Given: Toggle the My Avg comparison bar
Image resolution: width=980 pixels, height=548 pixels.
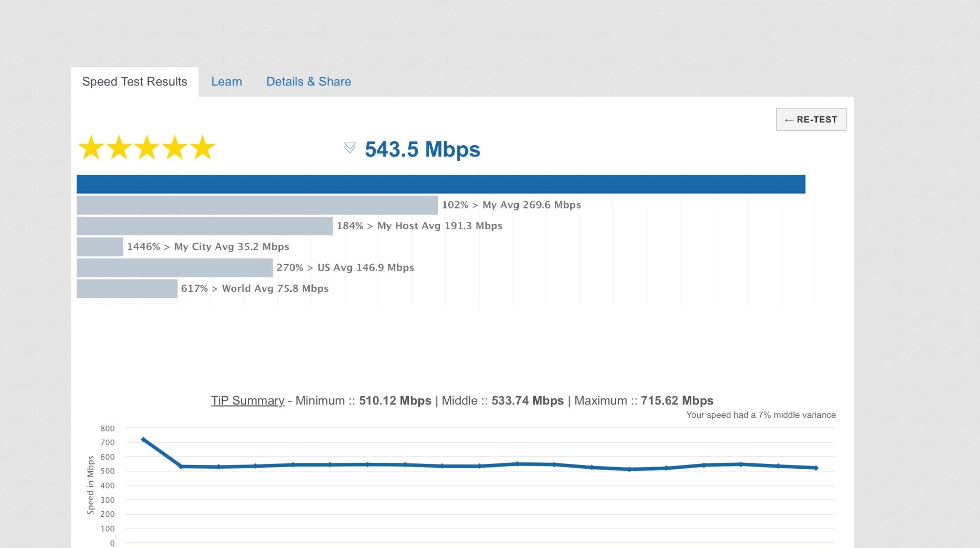Looking at the screenshot, I should [258, 205].
